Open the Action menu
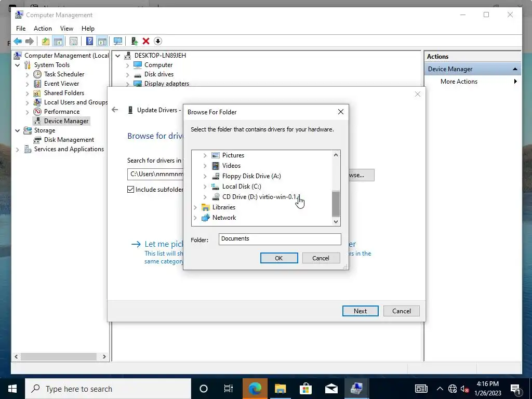Screen dimensions: 532x399 point(43,29)
